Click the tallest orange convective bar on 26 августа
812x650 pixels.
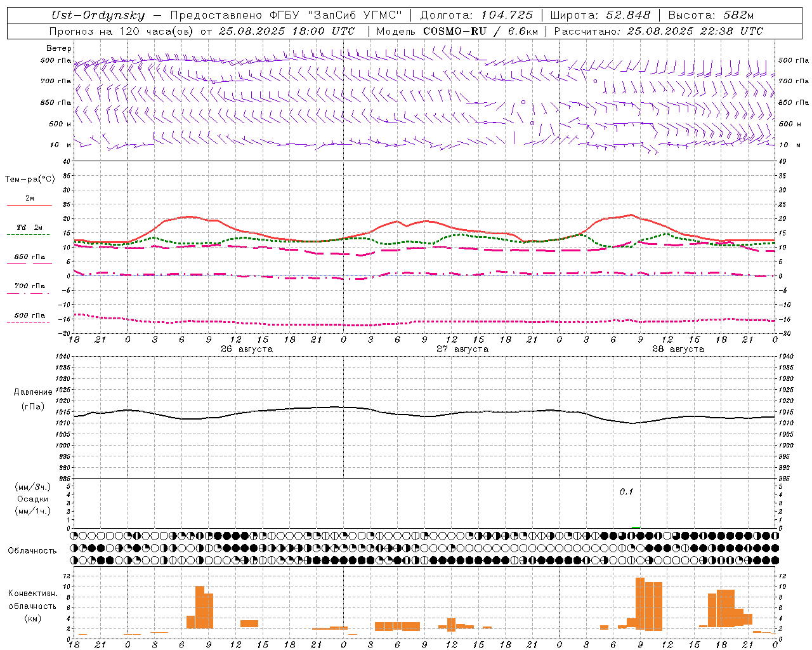tap(200, 607)
